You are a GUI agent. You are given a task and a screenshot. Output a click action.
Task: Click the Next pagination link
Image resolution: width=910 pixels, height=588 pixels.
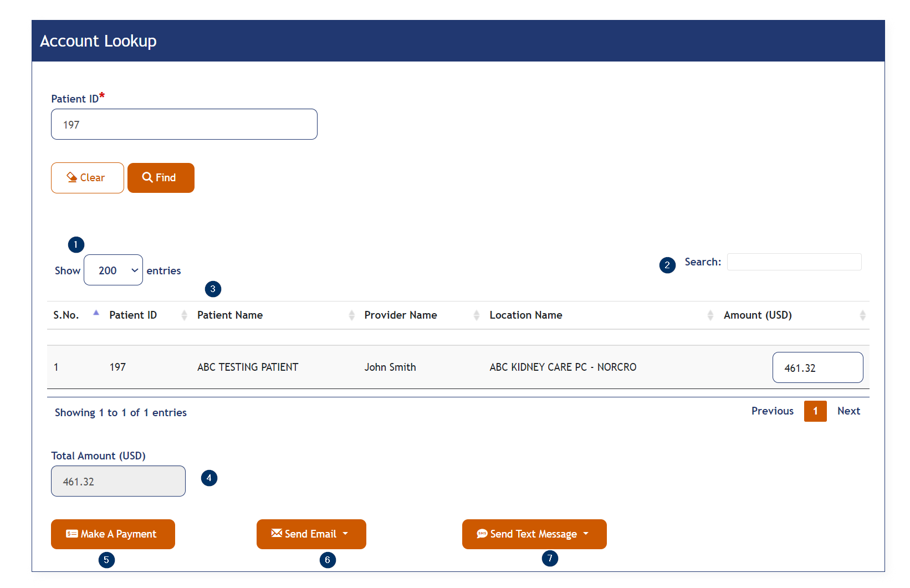pyautogui.click(x=848, y=411)
